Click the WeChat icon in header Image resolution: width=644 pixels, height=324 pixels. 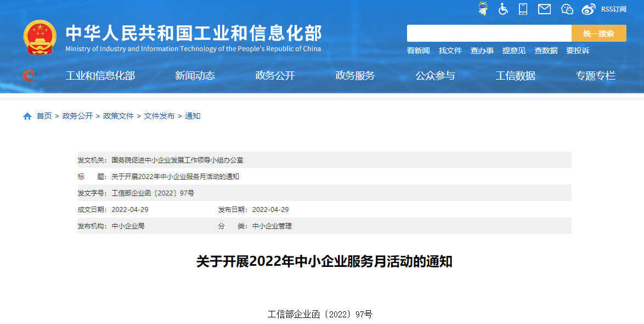567,9
